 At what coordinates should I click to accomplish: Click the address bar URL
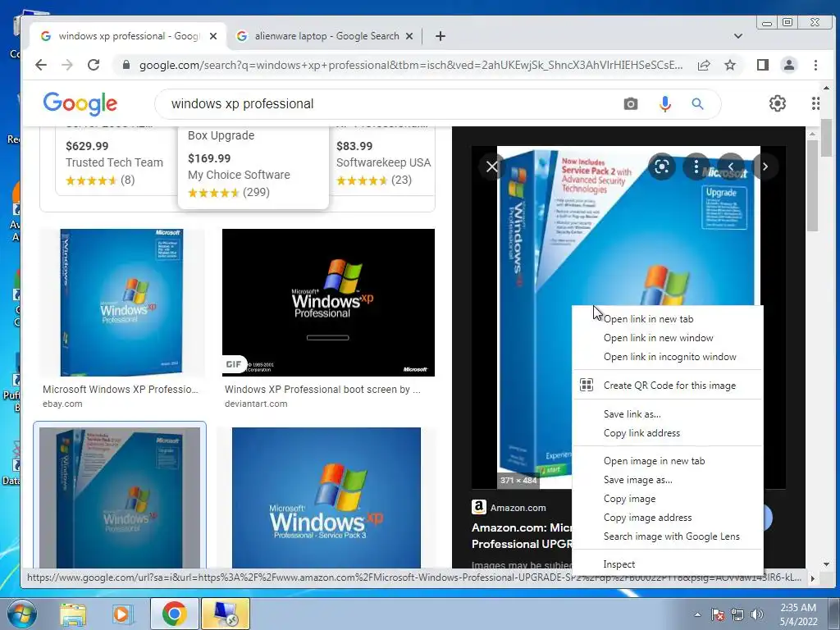click(x=410, y=65)
